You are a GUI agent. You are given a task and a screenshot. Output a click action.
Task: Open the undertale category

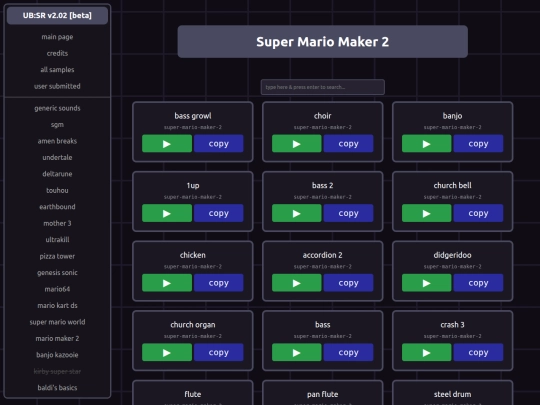[57, 157]
